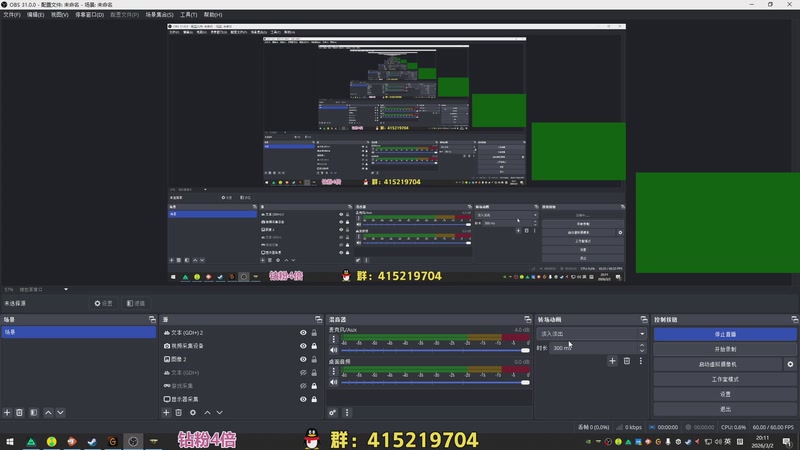
Task: Remove the selected source via its trash icon
Action: (x=179, y=412)
